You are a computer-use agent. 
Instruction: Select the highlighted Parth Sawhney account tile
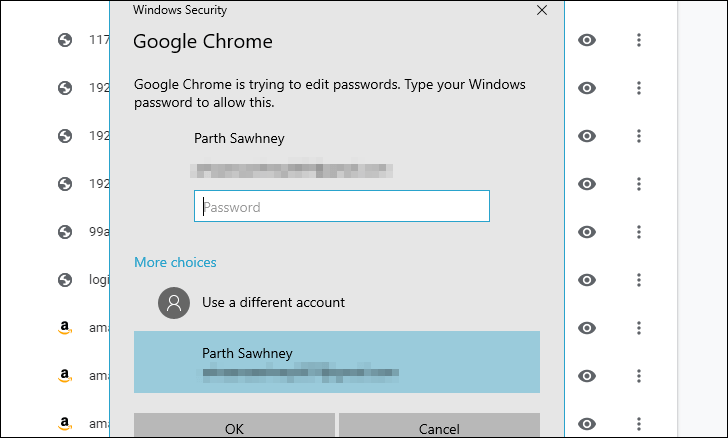[x=337, y=362]
